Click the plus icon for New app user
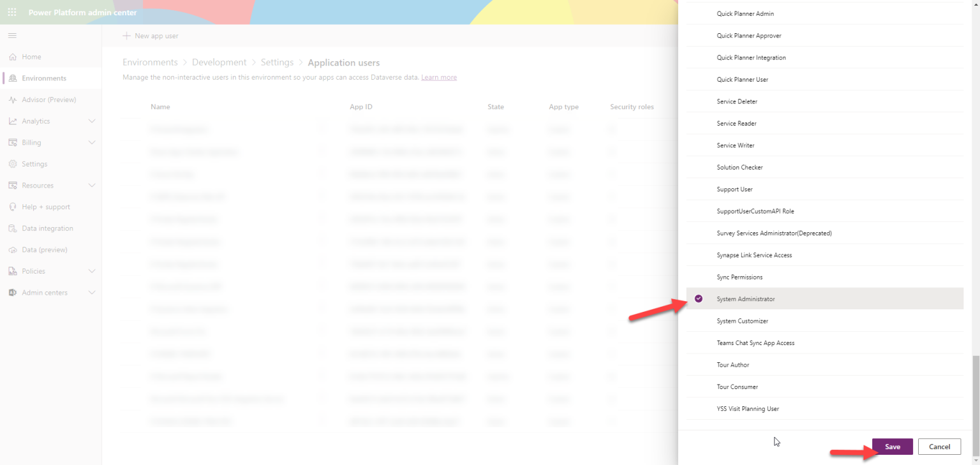The image size is (980, 465). click(126, 36)
